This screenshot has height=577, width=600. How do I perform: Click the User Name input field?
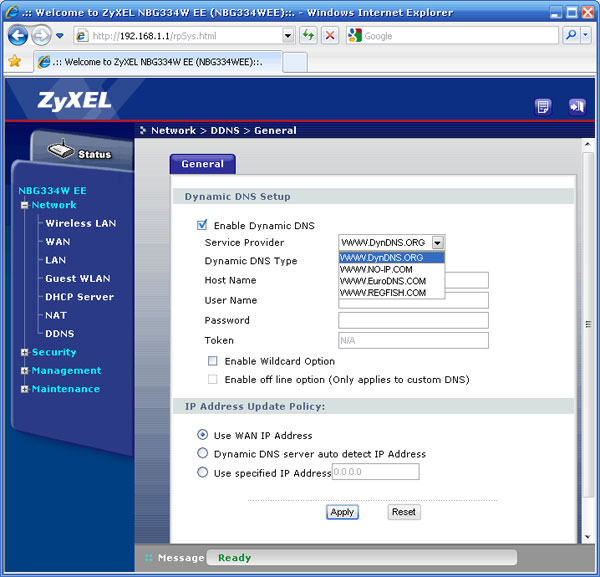pyautogui.click(x=413, y=300)
